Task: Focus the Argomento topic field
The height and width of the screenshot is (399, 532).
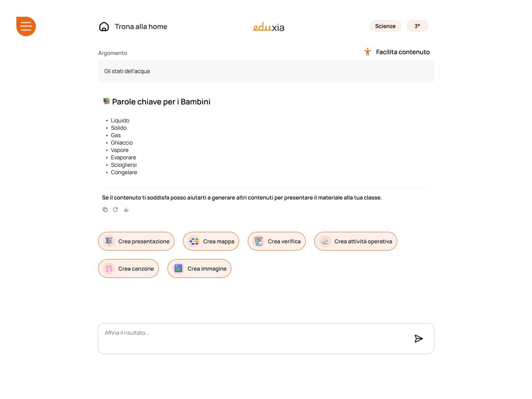Action: point(266,71)
